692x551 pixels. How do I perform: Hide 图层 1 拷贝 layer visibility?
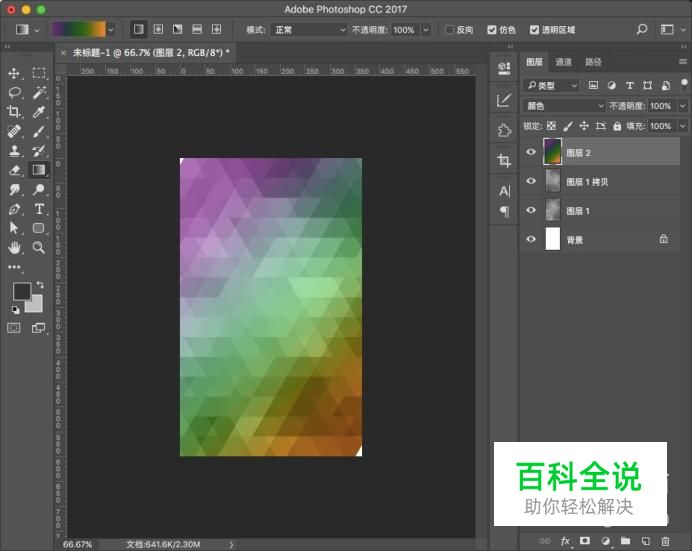[x=531, y=182]
